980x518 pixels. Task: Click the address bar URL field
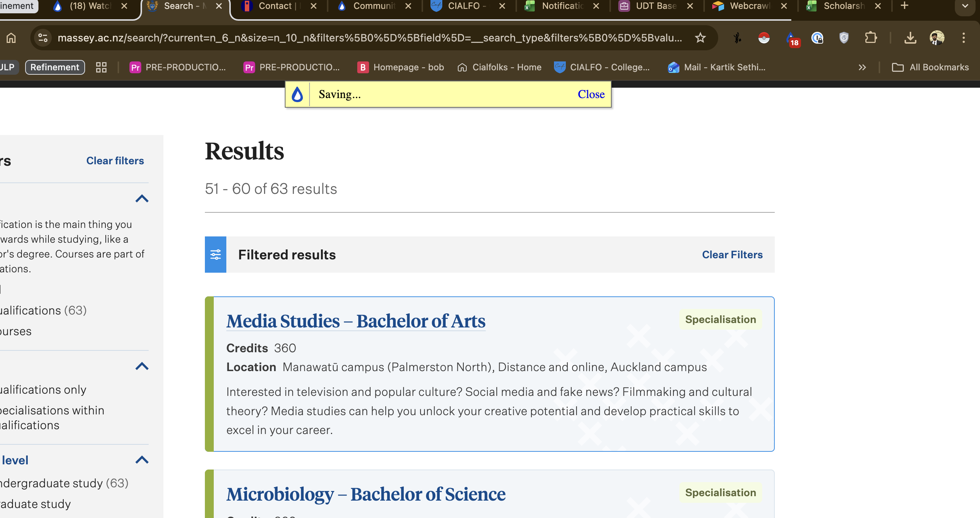(x=369, y=38)
